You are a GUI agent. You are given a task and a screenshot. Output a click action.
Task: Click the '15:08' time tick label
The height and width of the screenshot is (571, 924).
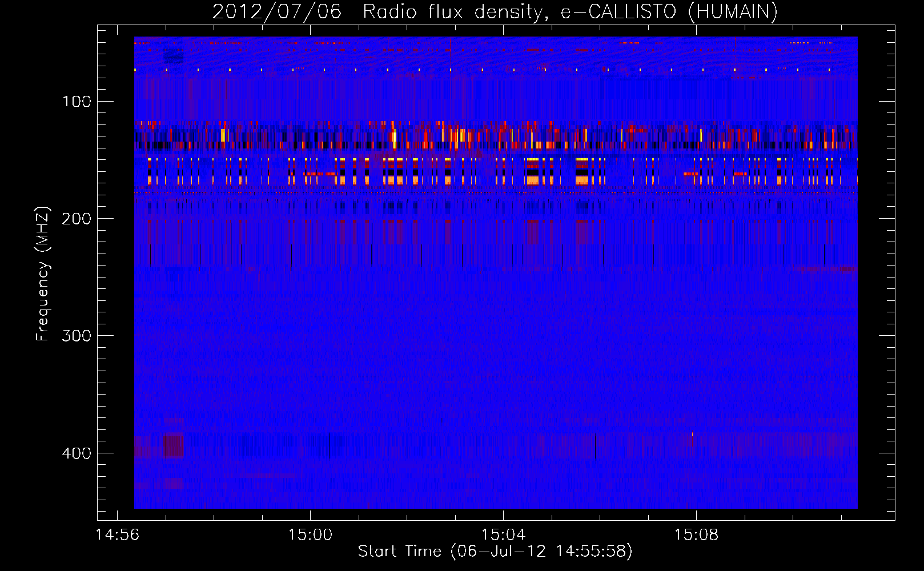coord(696,535)
